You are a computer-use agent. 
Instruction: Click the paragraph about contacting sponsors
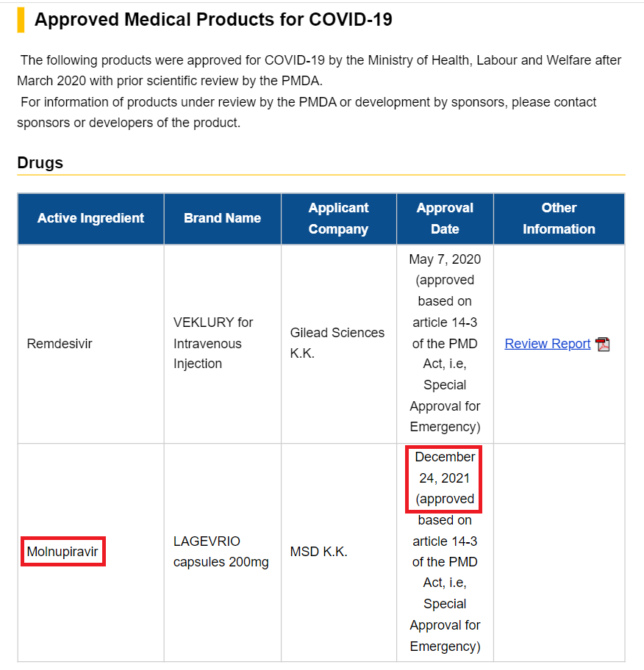[309, 112]
